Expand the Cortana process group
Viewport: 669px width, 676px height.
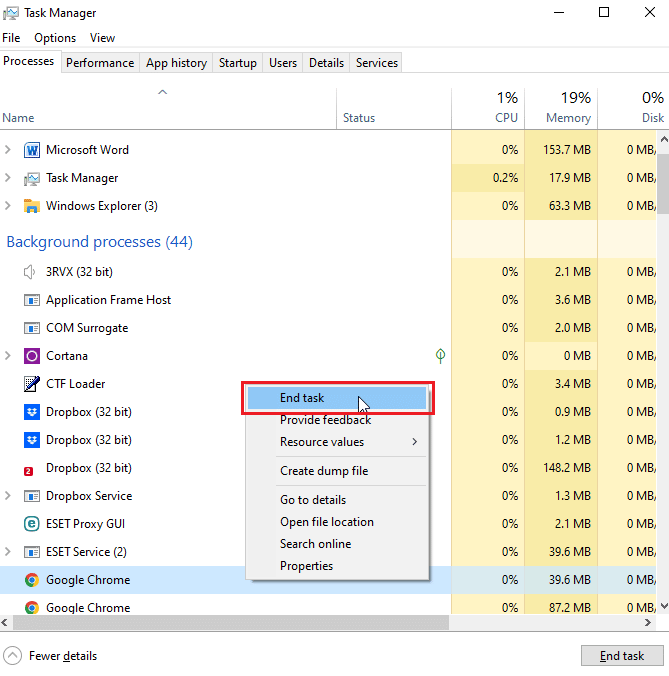point(7,356)
